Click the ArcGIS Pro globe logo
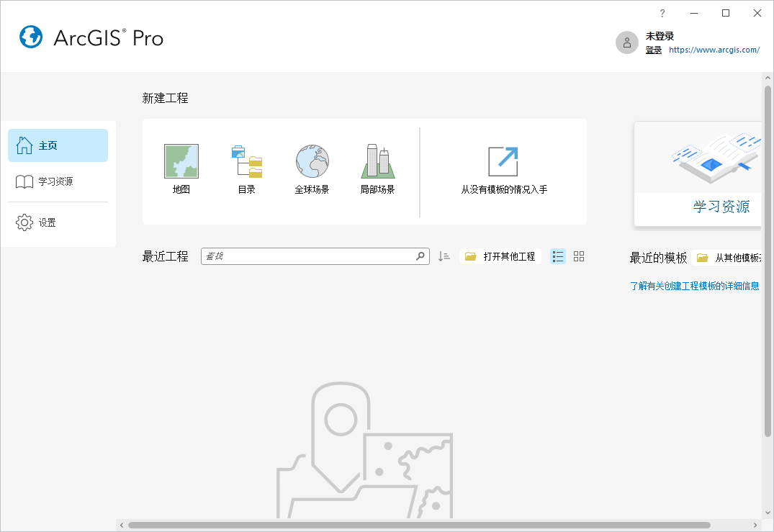 30,37
